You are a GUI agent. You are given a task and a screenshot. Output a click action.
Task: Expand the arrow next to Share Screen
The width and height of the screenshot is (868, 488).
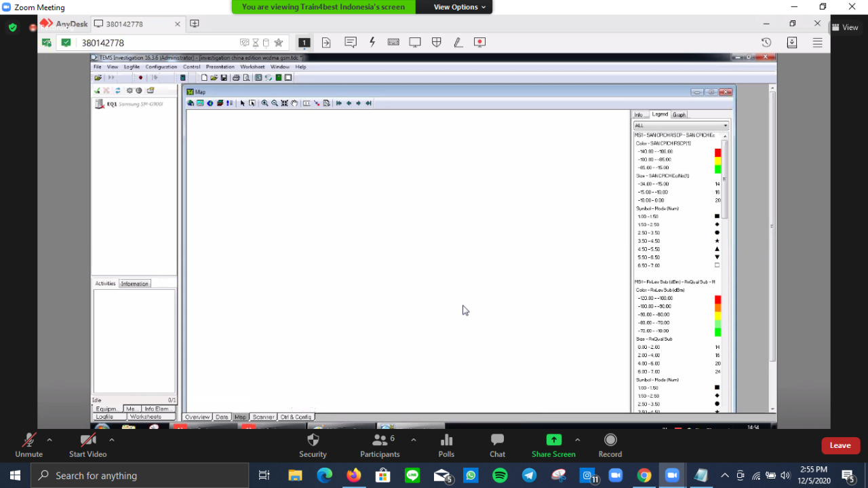pos(578,440)
